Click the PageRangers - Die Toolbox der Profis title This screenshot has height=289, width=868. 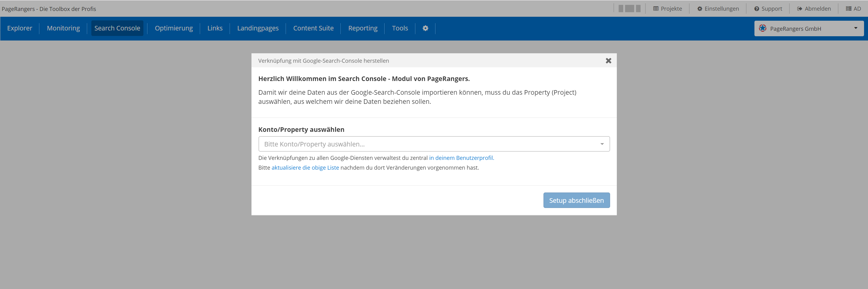(49, 9)
